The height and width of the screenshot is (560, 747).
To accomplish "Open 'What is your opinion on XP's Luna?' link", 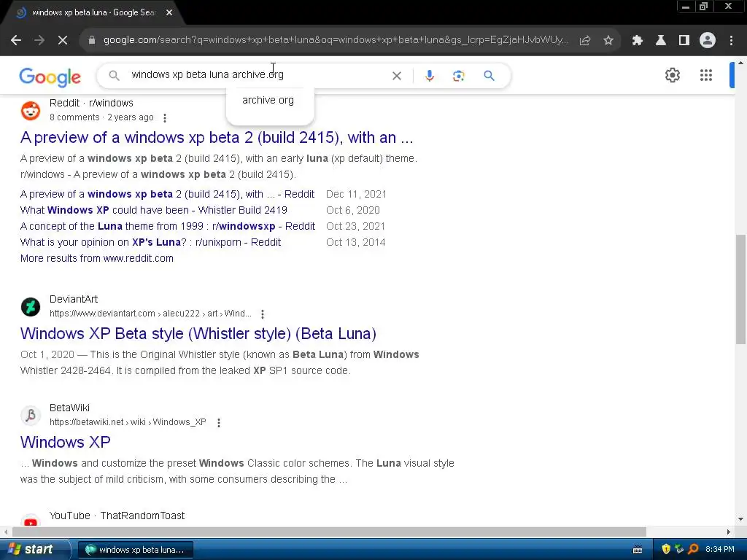I will (150, 242).
